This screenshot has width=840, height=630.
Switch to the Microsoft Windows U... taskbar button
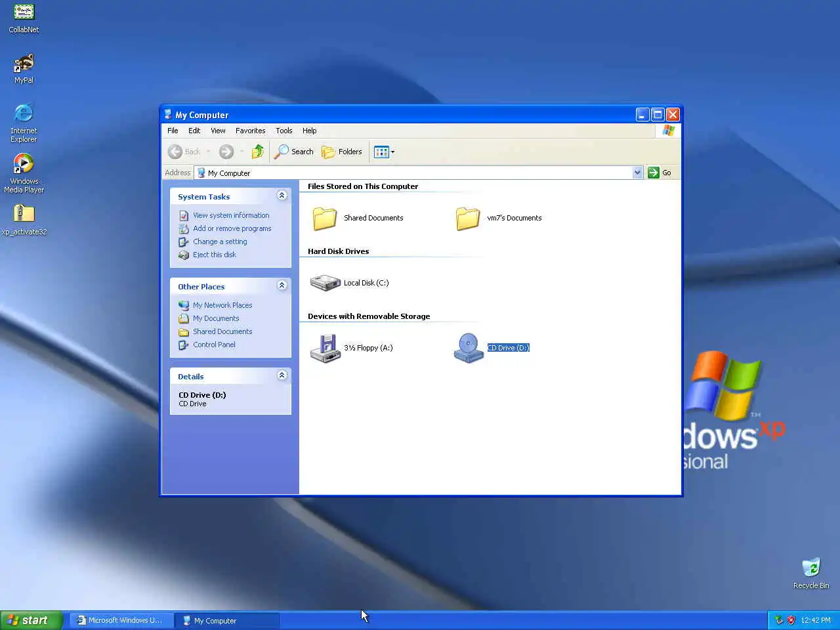point(121,620)
